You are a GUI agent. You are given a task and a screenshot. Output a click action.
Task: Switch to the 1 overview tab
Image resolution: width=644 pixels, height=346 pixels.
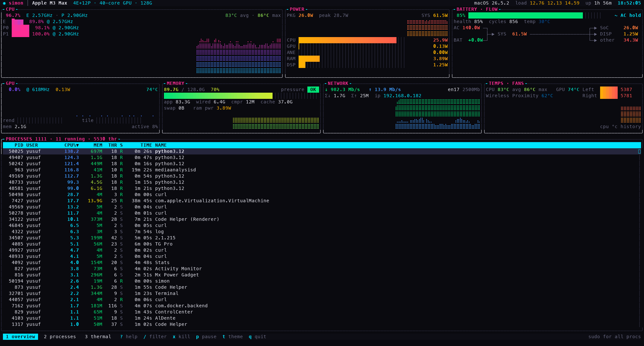pos(20,337)
